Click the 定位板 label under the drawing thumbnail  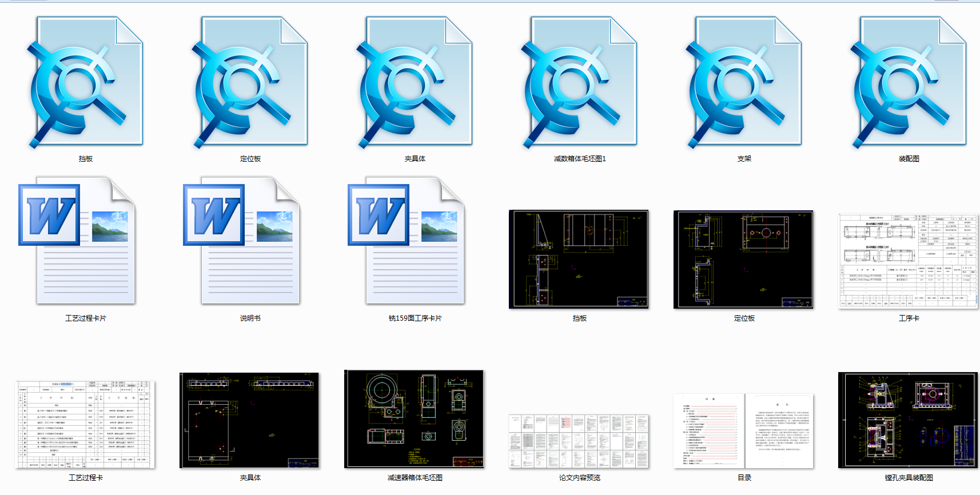[x=744, y=318]
